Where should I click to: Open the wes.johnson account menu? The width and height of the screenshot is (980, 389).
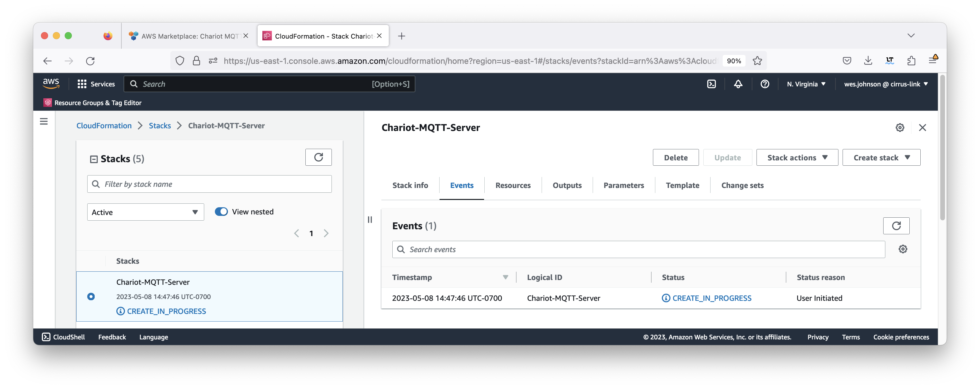[886, 84]
